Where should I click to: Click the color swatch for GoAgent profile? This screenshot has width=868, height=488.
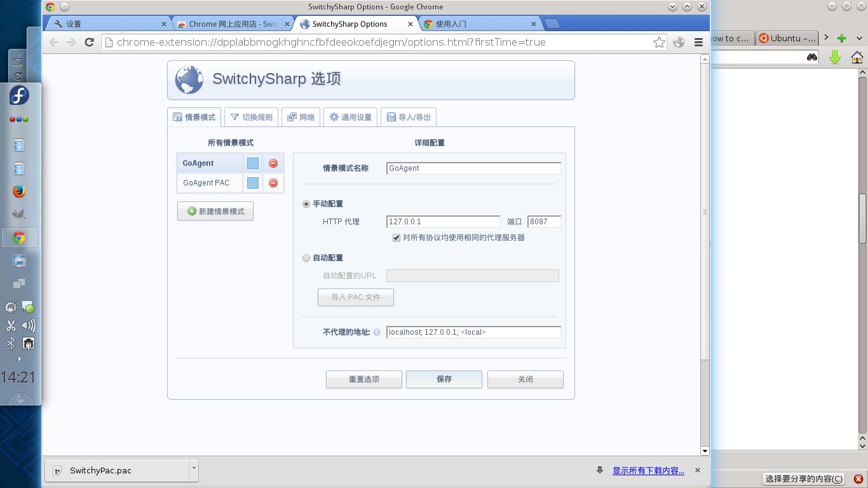coord(253,163)
